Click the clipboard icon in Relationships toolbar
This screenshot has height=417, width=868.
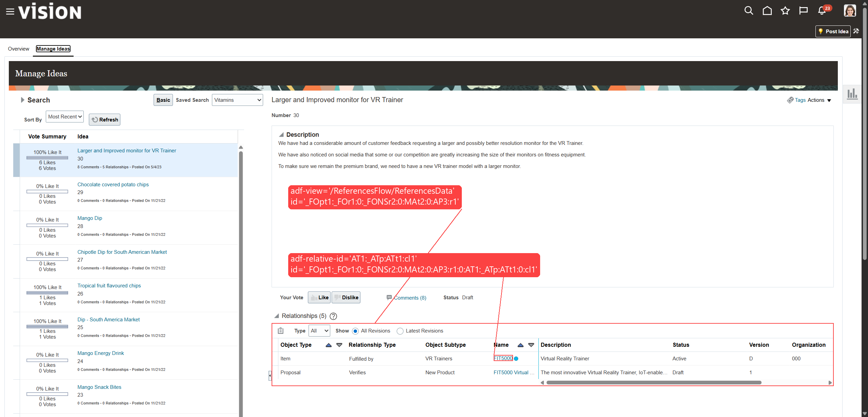(280, 330)
